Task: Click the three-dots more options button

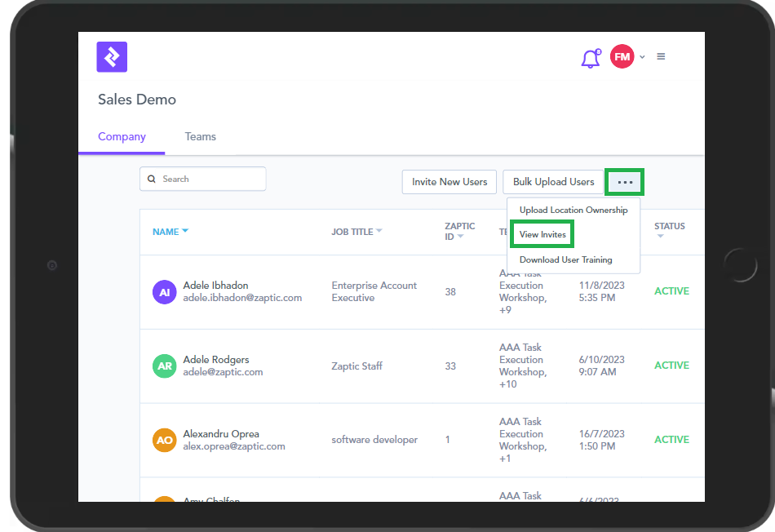Action: point(625,182)
